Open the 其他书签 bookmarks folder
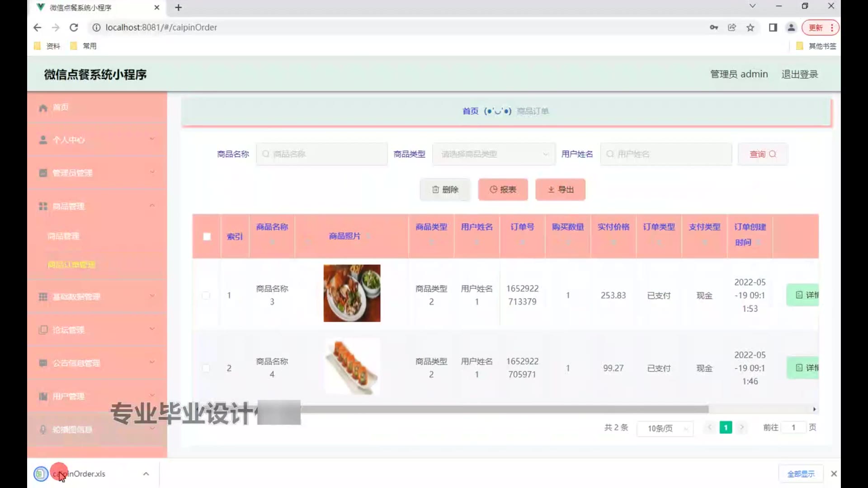 (x=816, y=46)
